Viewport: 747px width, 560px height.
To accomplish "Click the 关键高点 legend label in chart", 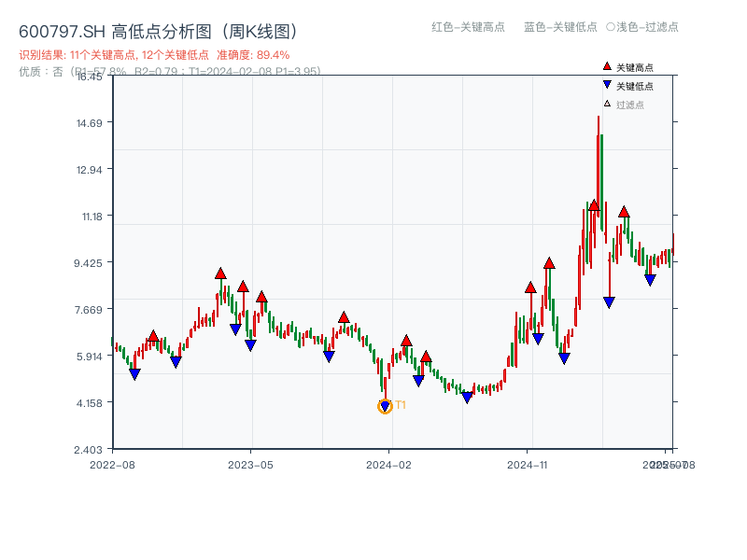I will point(635,67).
